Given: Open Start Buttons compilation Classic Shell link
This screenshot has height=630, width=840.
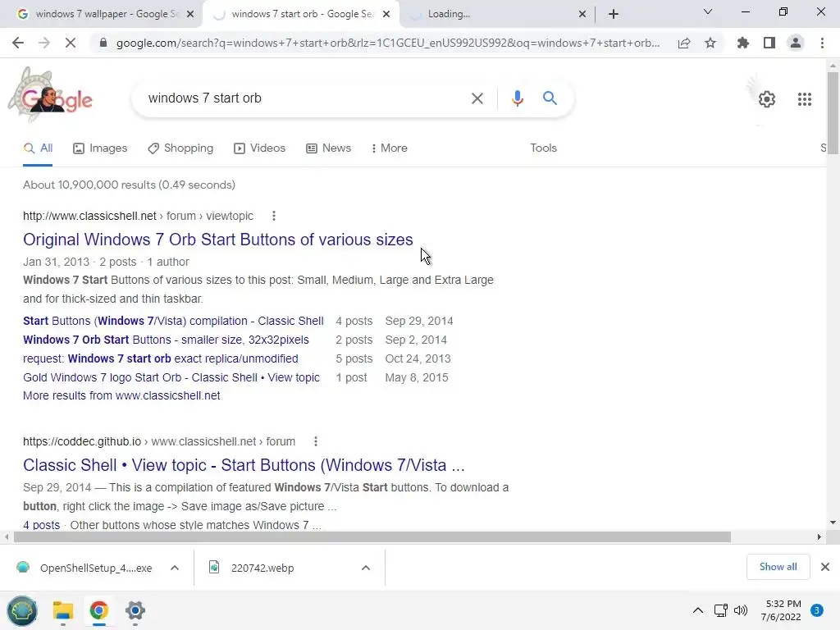Looking at the screenshot, I should tap(173, 321).
